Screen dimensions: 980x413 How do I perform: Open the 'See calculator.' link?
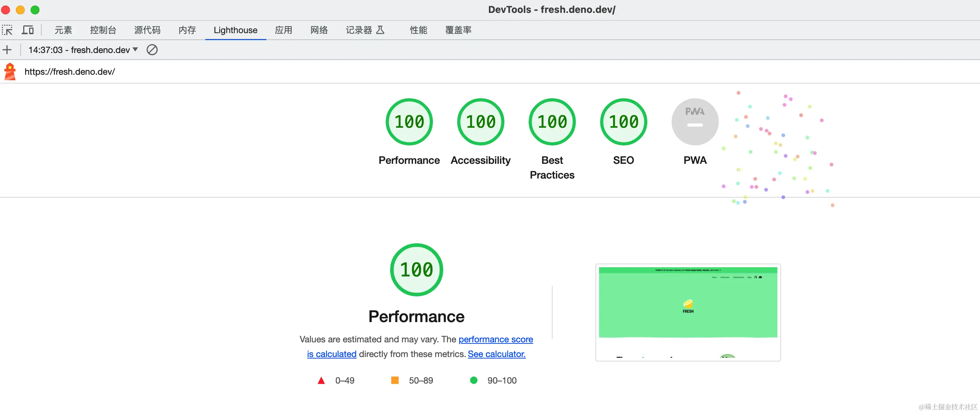point(497,354)
